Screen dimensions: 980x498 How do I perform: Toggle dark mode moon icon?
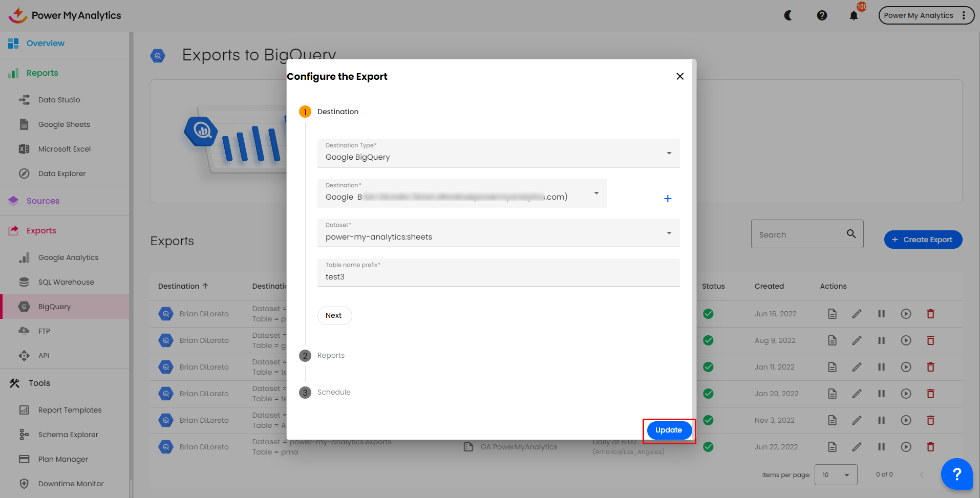(789, 15)
